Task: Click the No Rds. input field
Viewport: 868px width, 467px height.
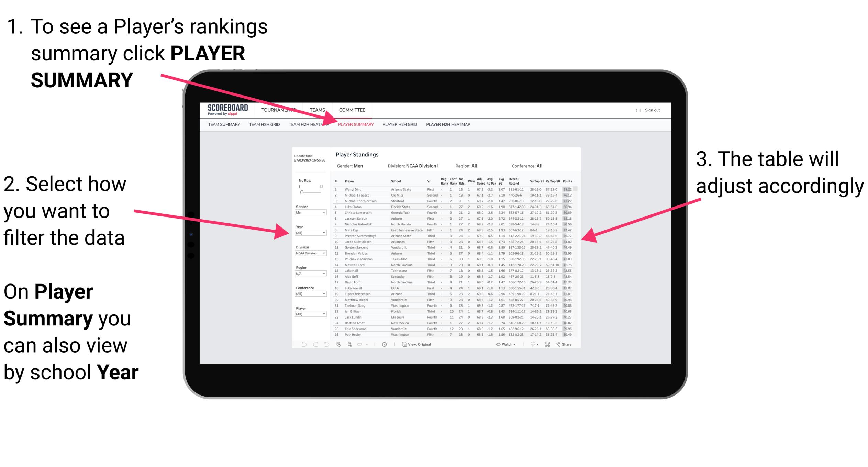Action: tap(301, 186)
